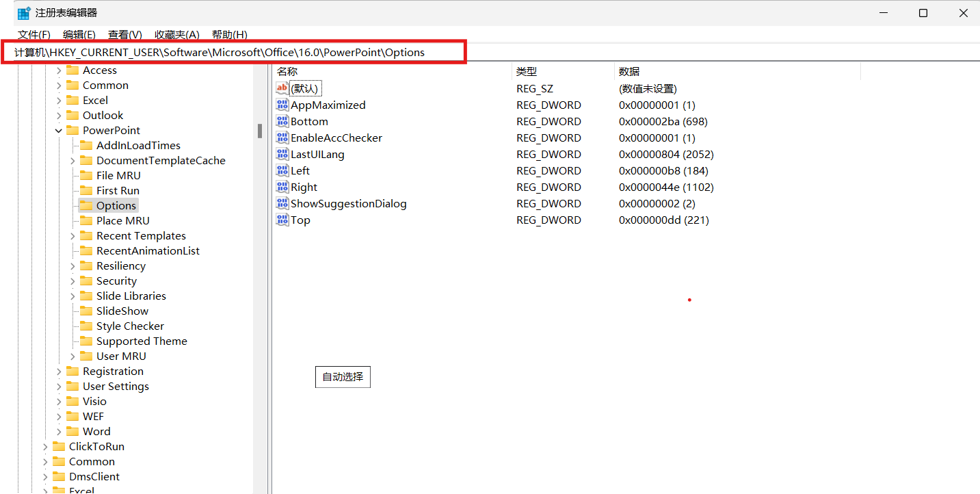Open the 收藏夹(A) menu
Viewport: 980px width, 494px height.
[177, 34]
